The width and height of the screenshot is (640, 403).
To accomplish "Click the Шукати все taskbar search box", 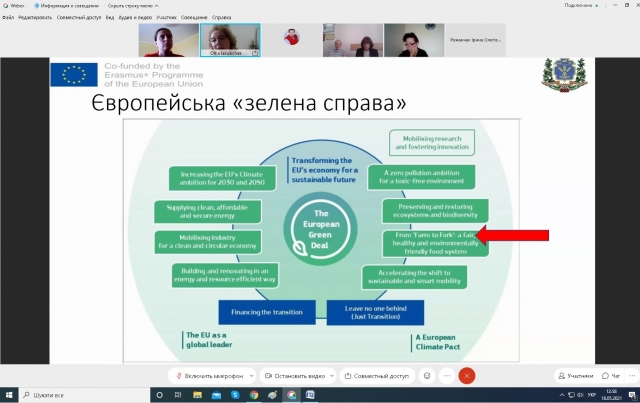I will (84, 395).
